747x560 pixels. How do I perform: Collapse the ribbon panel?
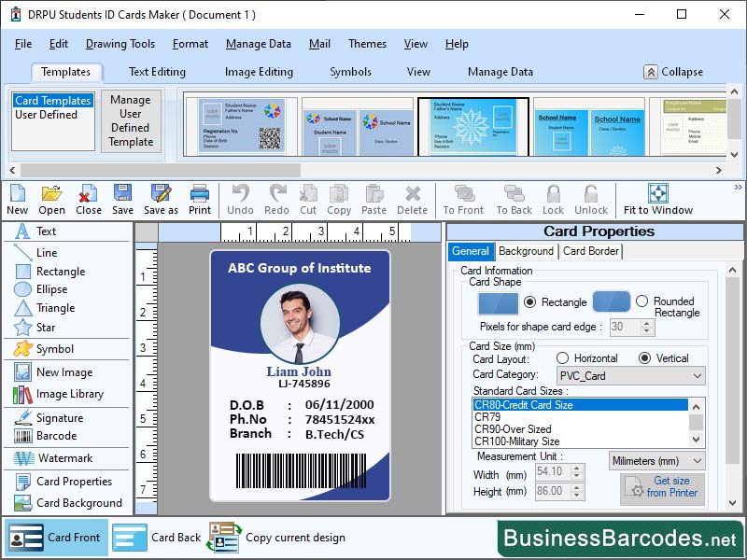click(x=672, y=72)
